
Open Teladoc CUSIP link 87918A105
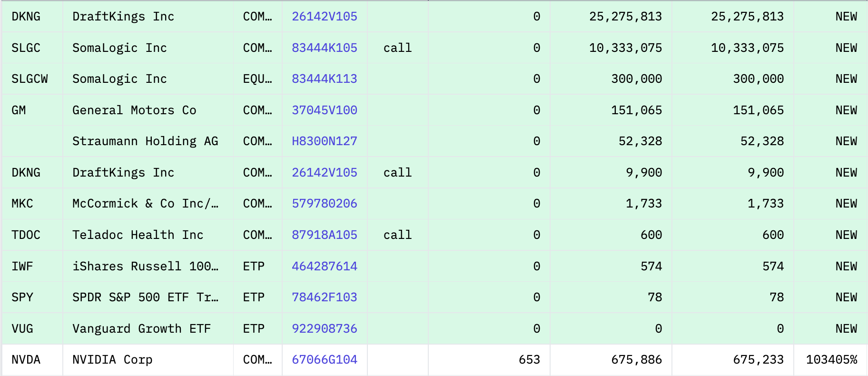click(324, 235)
